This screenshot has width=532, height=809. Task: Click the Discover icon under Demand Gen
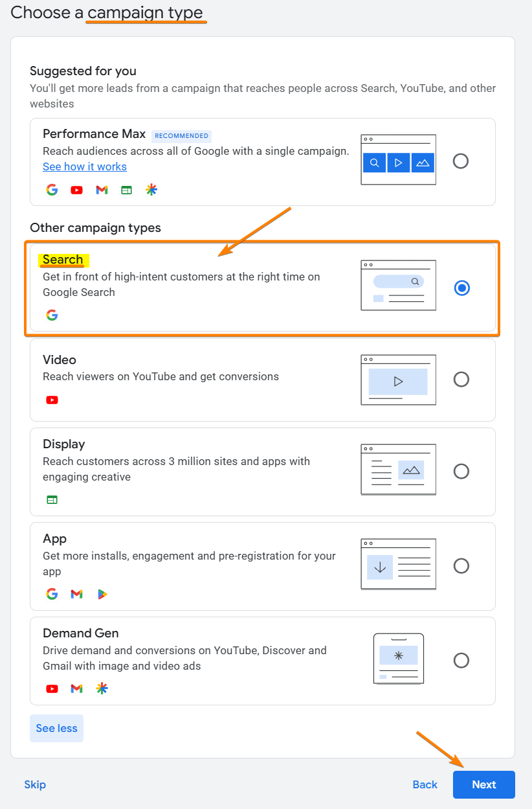tap(102, 689)
